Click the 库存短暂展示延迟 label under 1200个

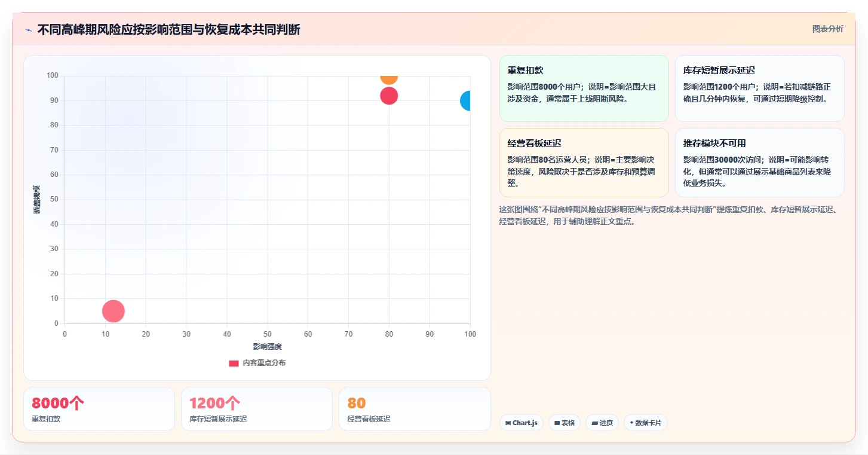click(x=218, y=419)
